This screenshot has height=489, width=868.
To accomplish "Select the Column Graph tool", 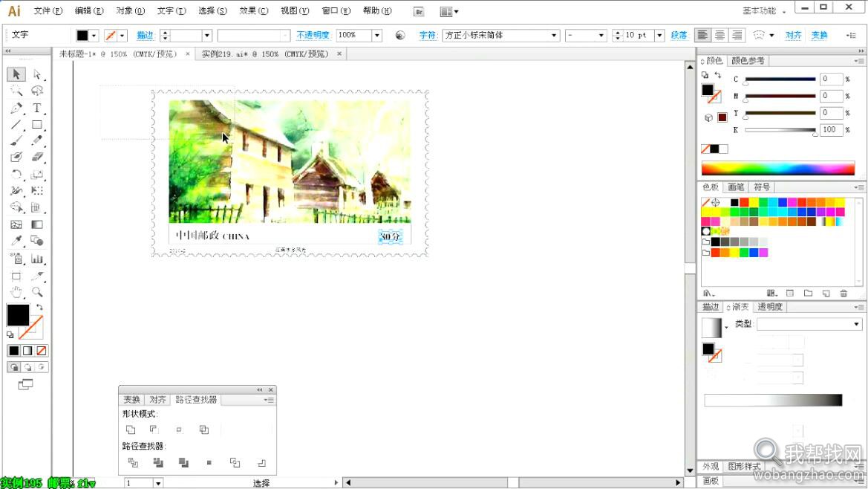I will tap(37, 259).
